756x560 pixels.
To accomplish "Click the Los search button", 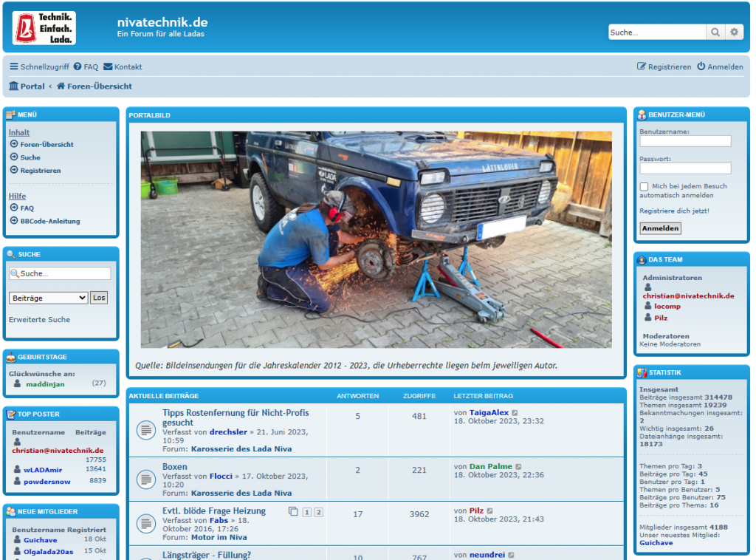I will 99,298.
